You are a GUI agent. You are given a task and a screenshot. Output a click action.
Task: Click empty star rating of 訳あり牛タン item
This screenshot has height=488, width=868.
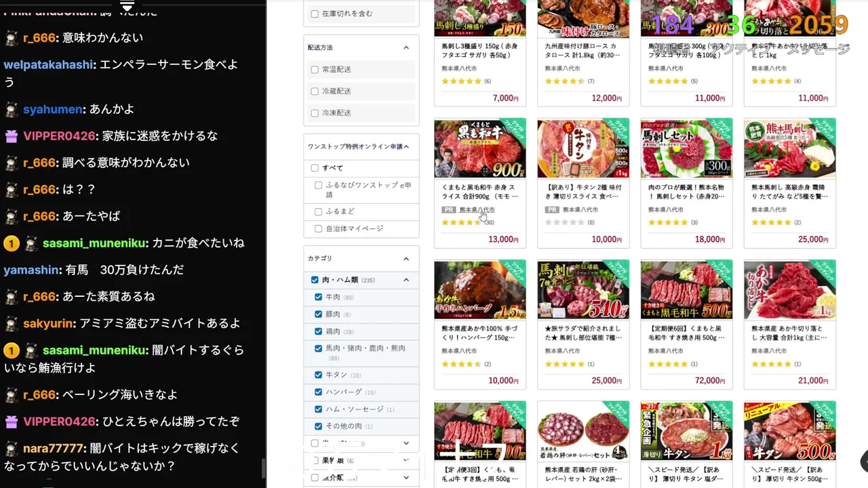(x=565, y=222)
